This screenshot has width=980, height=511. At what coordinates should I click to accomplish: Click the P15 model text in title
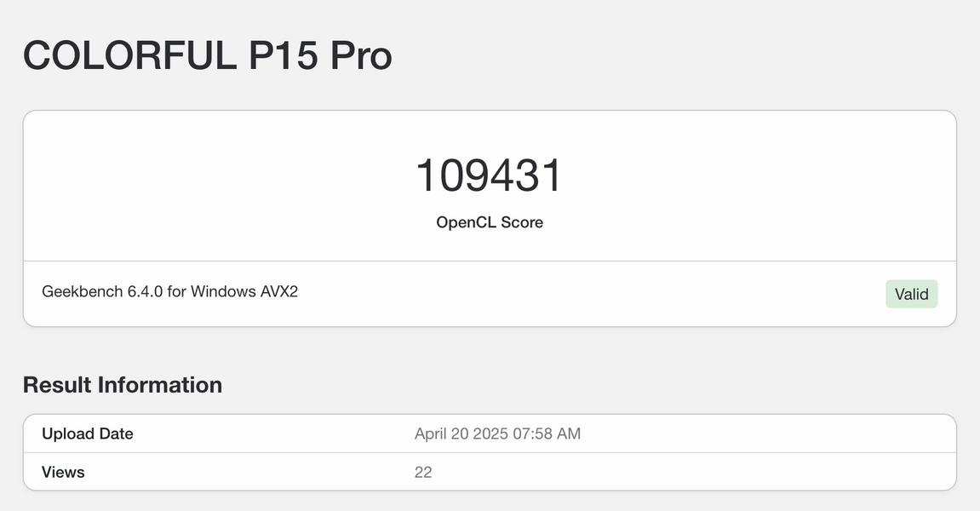(x=284, y=56)
